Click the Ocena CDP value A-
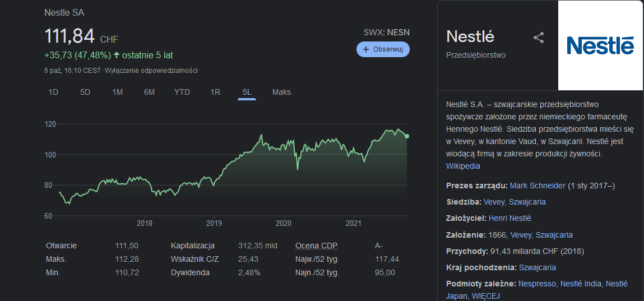The image size is (644, 301). coord(379,246)
